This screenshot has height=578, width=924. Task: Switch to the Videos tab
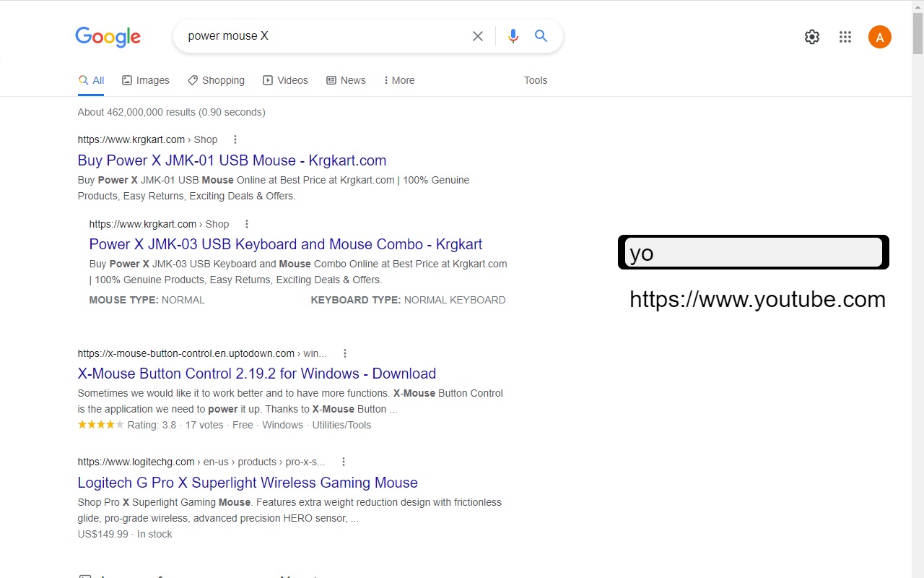[285, 80]
